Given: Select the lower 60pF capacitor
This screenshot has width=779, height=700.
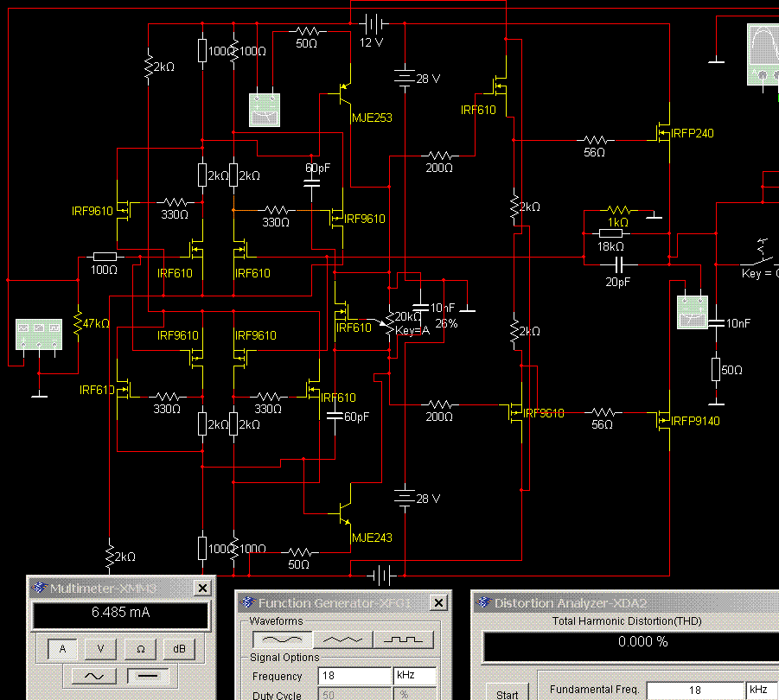Looking at the screenshot, I should click(x=335, y=416).
